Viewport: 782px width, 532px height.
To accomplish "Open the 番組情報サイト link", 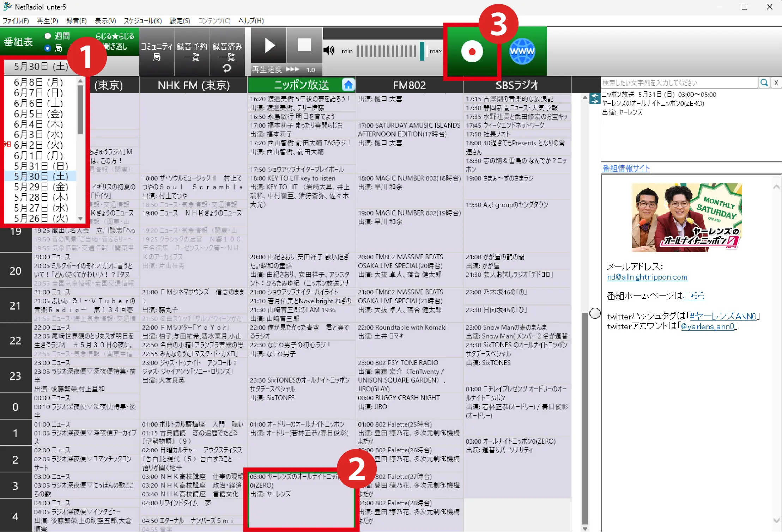I will (626, 169).
